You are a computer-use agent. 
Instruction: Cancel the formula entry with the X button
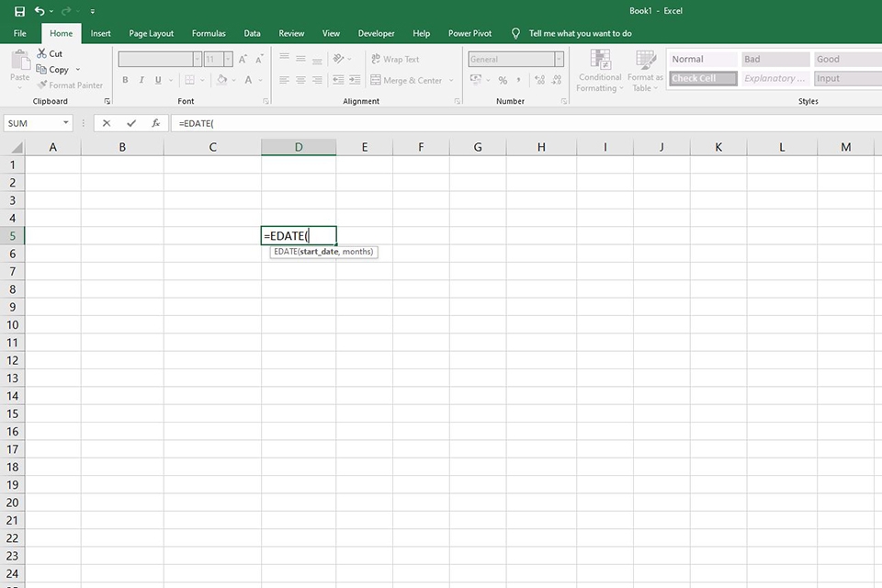(x=106, y=122)
